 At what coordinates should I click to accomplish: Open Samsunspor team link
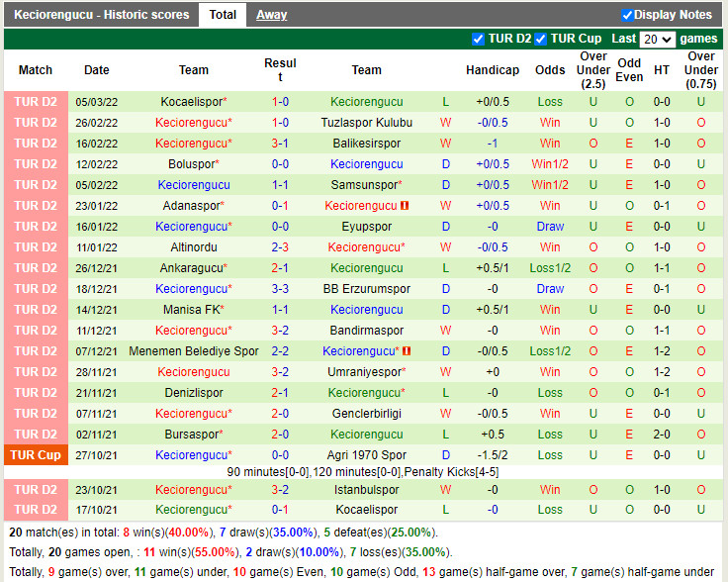point(364,185)
